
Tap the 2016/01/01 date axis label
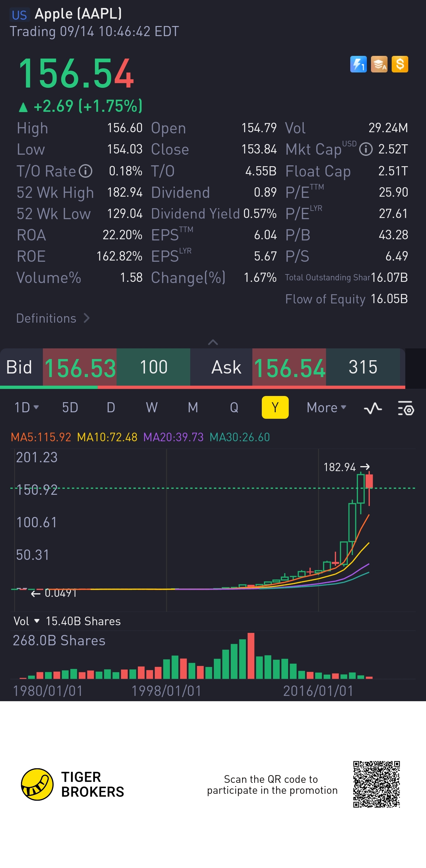318,691
